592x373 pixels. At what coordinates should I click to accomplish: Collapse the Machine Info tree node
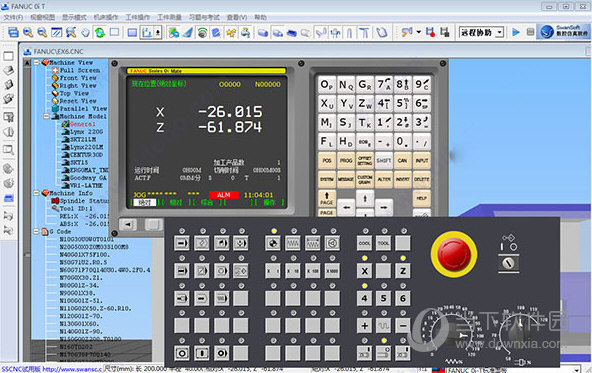[x=36, y=193]
